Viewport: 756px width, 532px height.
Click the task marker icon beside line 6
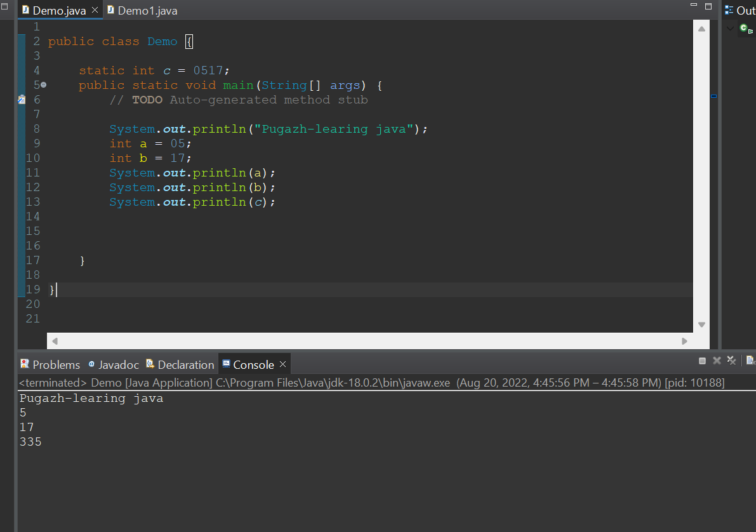pyautogui.click(x=22, y=100)
